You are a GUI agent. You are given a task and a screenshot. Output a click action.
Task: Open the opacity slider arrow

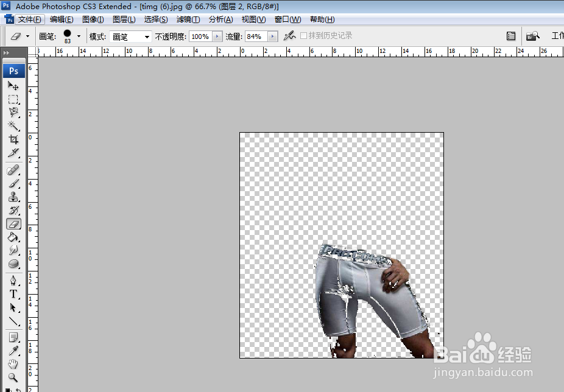217,37
